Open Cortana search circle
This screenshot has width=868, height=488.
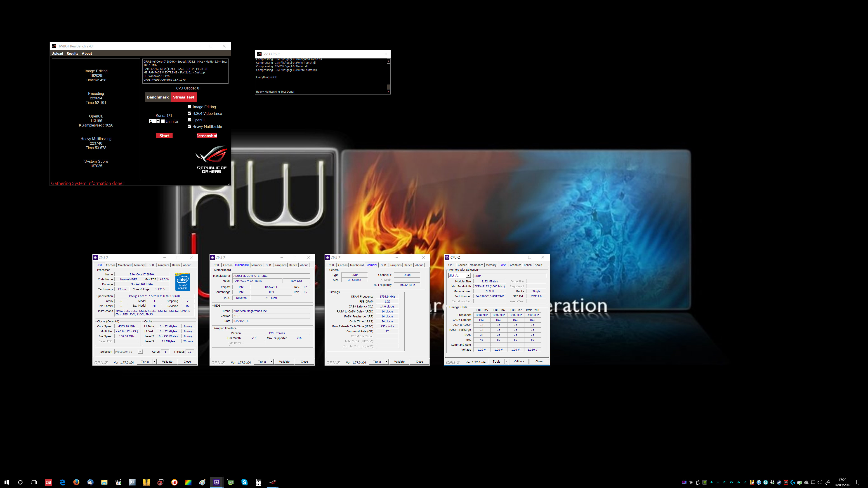[x=20, y=482]
